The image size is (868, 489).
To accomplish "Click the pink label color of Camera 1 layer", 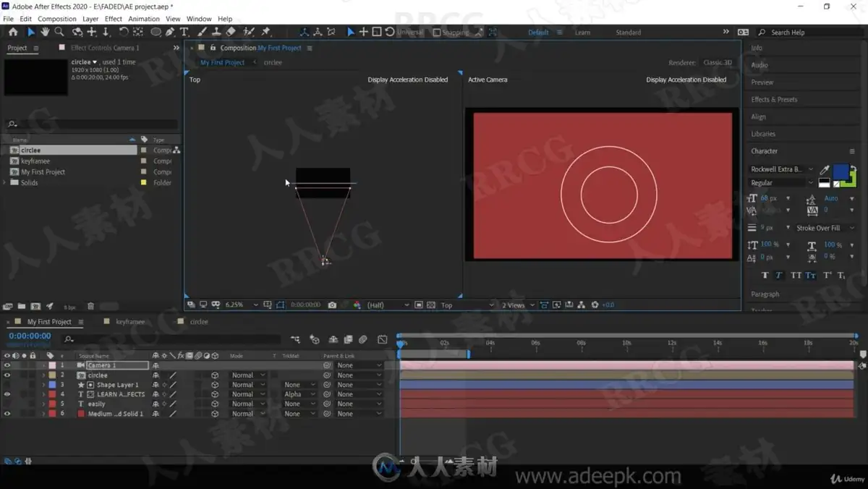I will coord(51,365).
